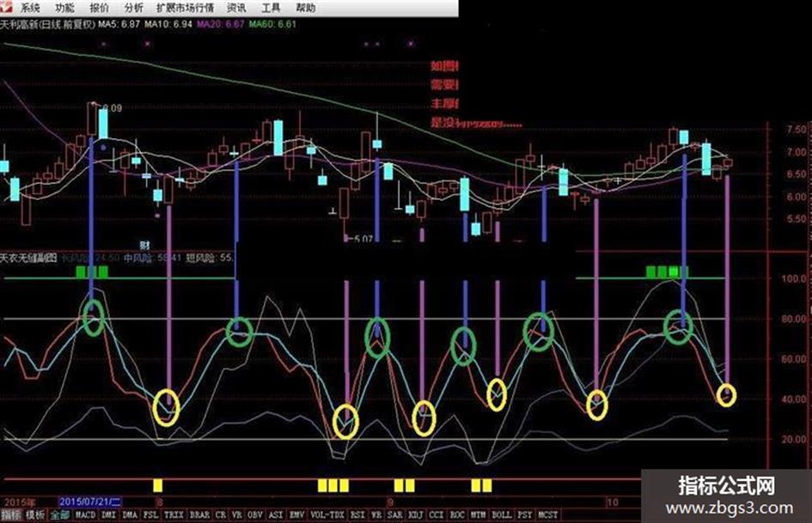Click the 7.00 price axis label
Image resolution: width=812 pixels, height=523 pixels.
797,152
